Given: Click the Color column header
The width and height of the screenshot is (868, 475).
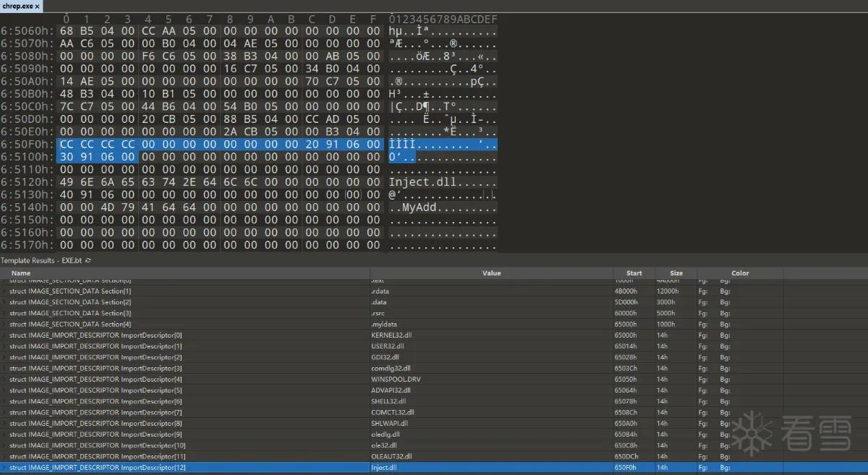Looking at the screenshot, I should point(740,273).
